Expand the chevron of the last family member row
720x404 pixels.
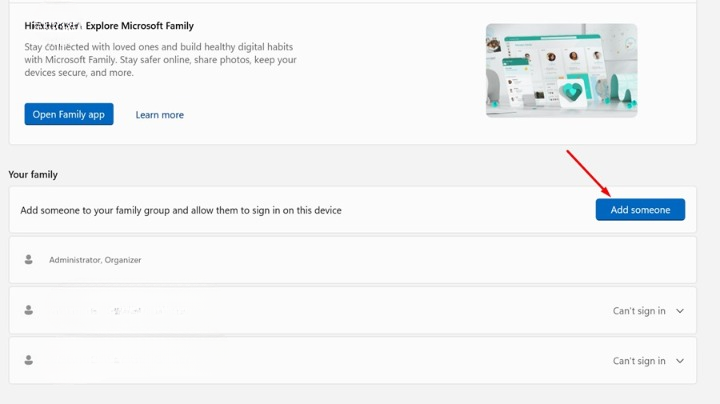680,361
